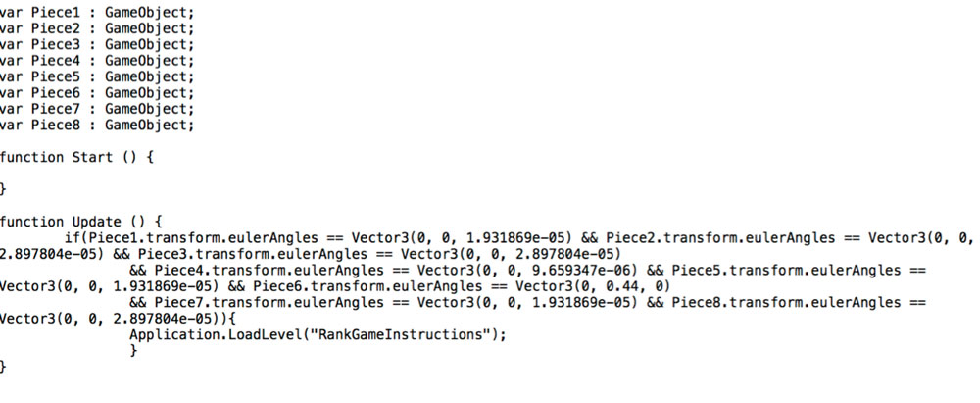Image resolution: width=980 pixels, height=403 pixels.
Task: Click the "RankGameInstructions" string
Action: pyautogui.click(x=407, y=333)
